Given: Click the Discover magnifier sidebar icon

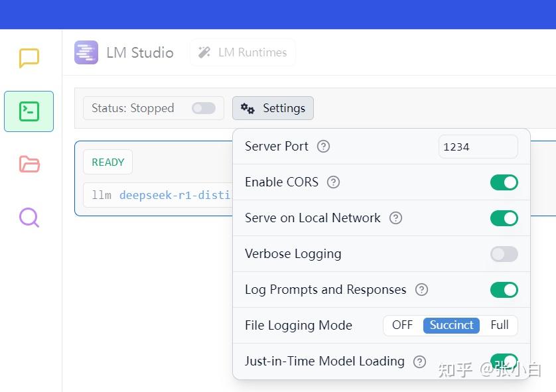Looking at the screenshot, I should coord(29,217).
